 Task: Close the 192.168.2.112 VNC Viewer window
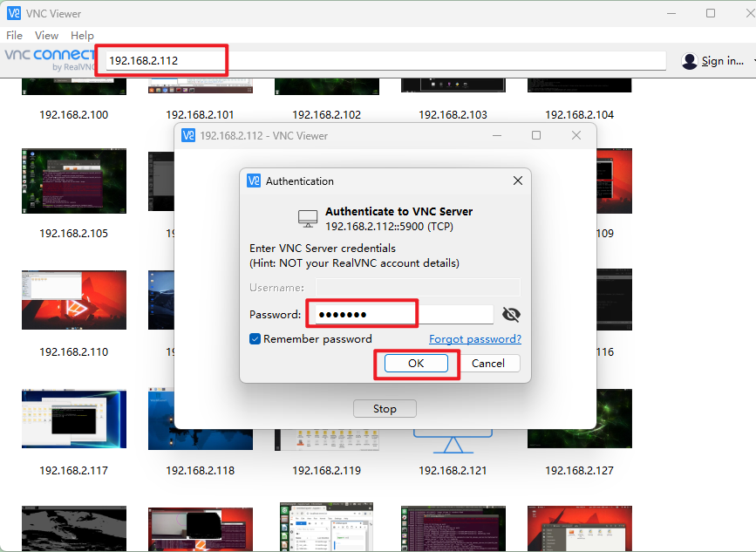576,135
